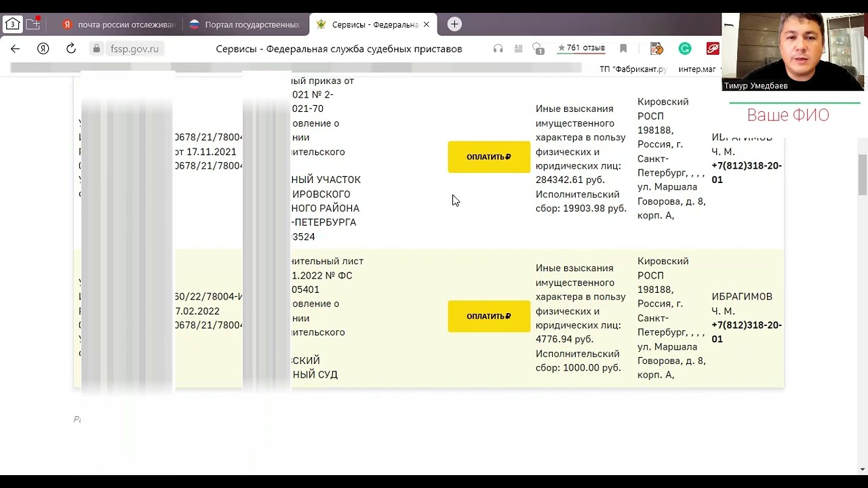Click the page's vertical scrollbar thumb

pyautogui.click(x=862, y=174)
